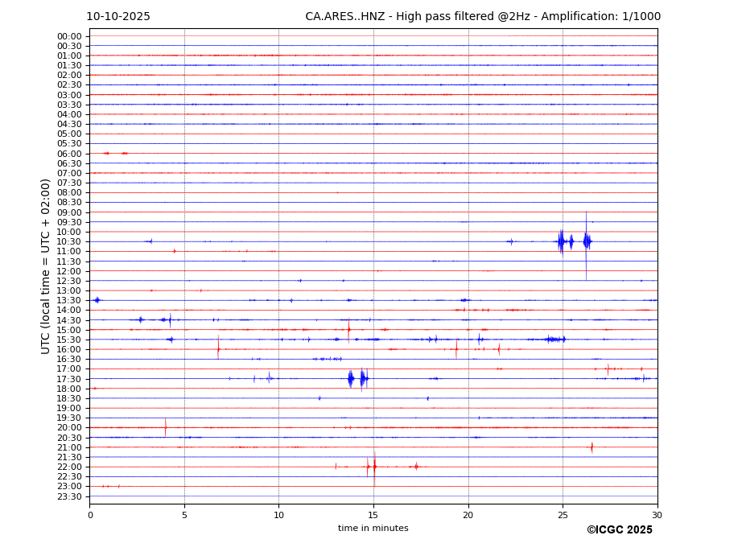
Task: Click the "time in minutes" axis label
Action: coord(373,529)
